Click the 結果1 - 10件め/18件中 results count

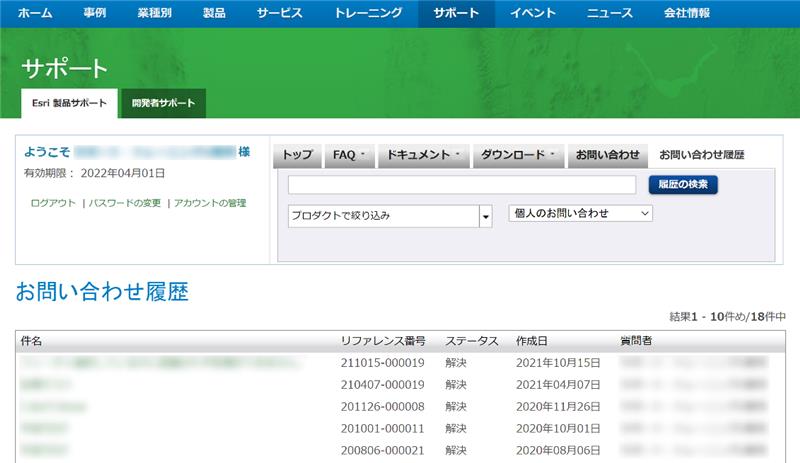tap(728, 317)
